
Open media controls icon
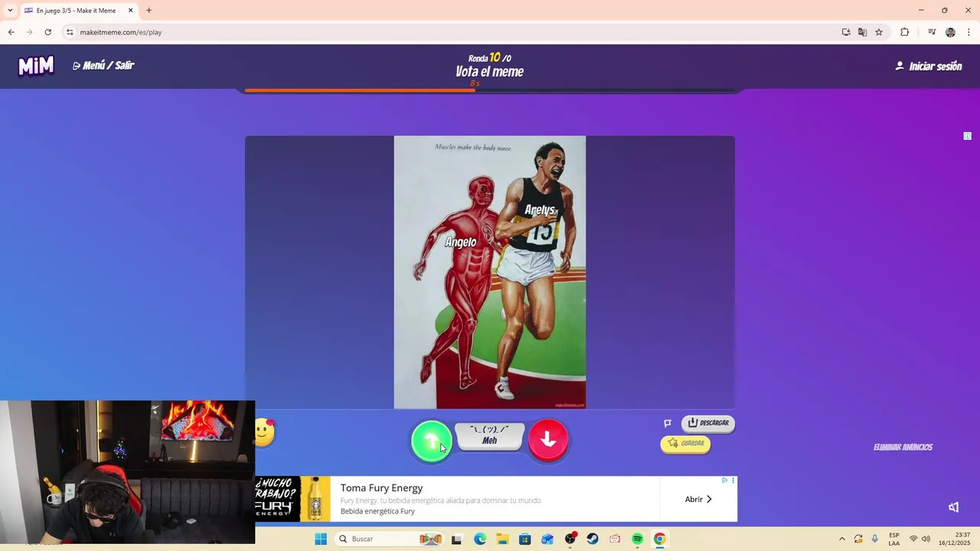tap(932, 32)
